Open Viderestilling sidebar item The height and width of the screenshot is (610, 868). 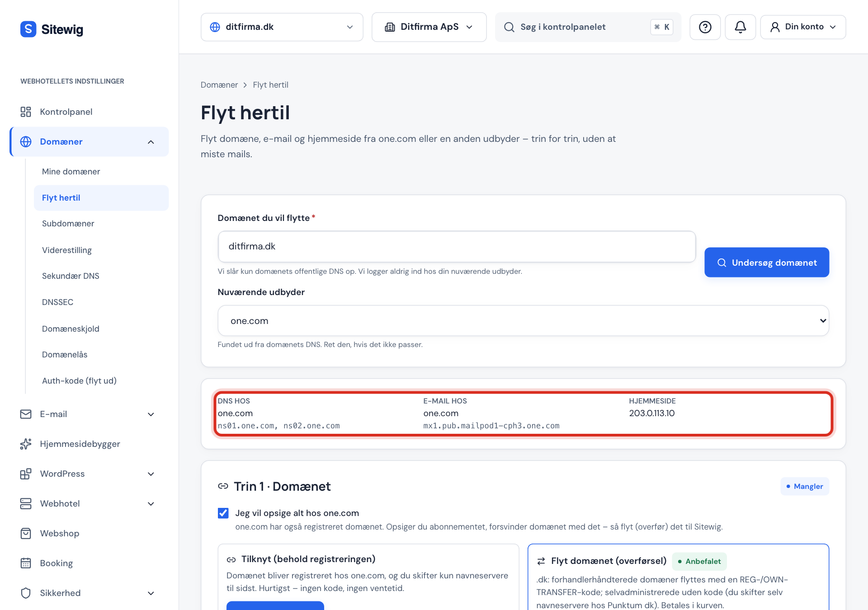101,250
